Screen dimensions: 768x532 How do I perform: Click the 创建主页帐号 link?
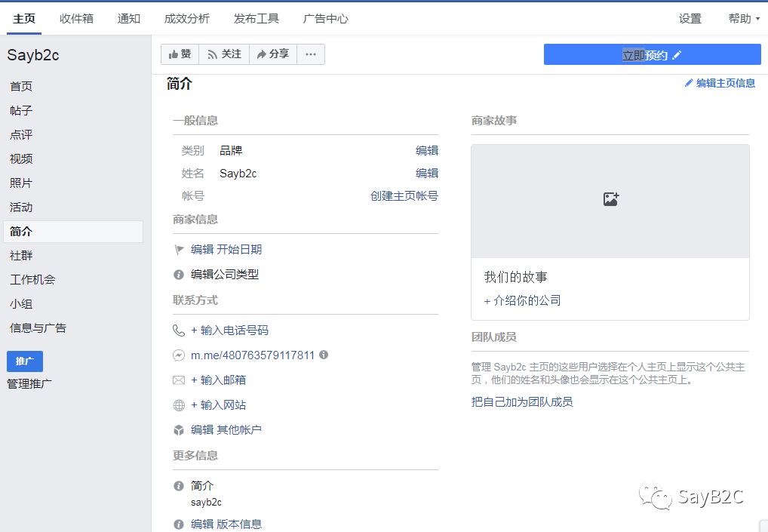coord(404,196)
